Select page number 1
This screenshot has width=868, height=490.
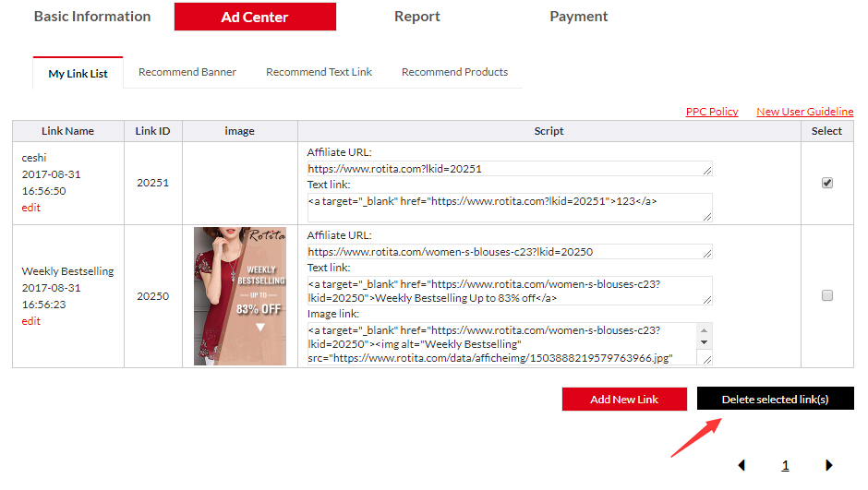pyautogui.click(x=785, y=466)
